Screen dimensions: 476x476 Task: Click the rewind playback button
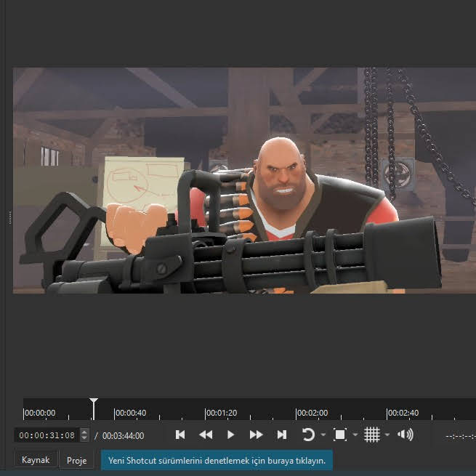(x=206, y=435)
